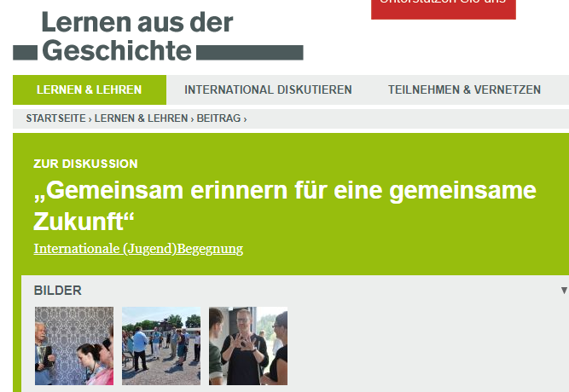Click Lernen & Lehren breadcrumb link
Viewport: 569px width, 392px height.
141,118
